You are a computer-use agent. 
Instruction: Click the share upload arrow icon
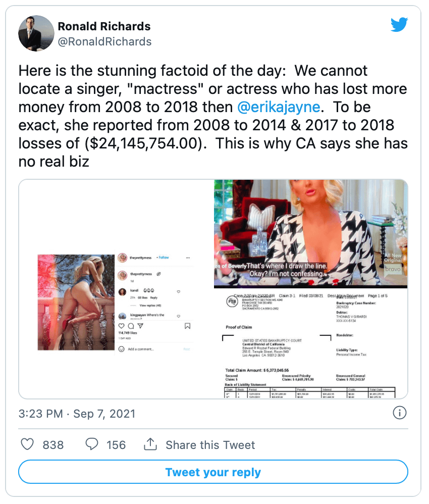click(x=150, y=444)
